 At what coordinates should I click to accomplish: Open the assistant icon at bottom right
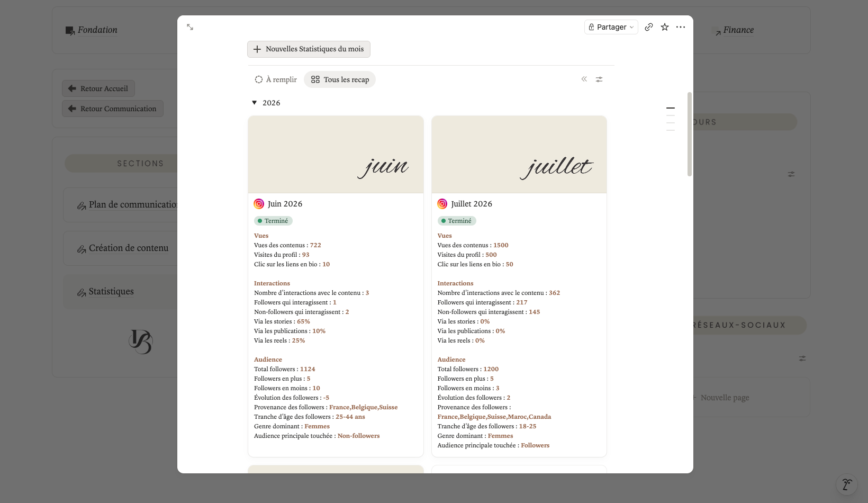pyautogui.click(x=847, y=484)
